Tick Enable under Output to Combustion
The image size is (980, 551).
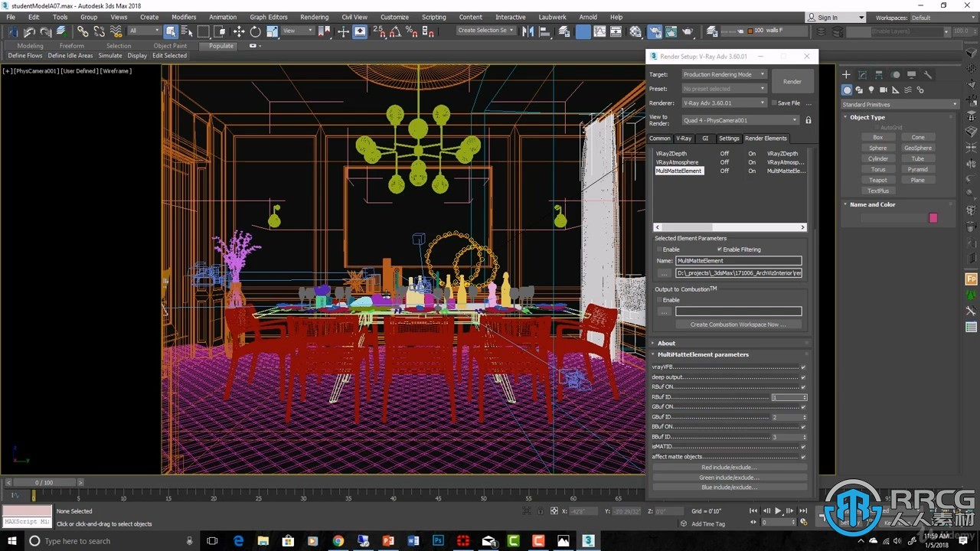[x=658, y=300]
